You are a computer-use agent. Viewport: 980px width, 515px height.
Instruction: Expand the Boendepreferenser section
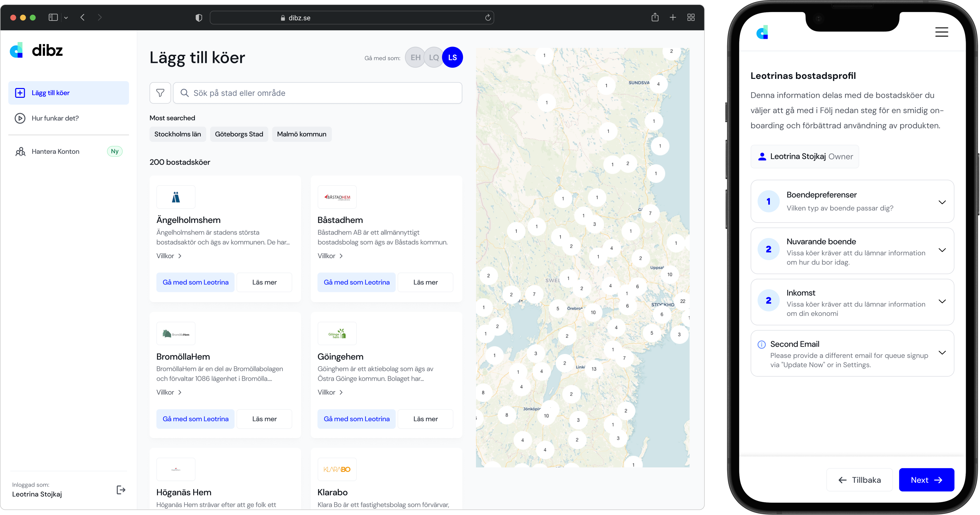[942, 202]
